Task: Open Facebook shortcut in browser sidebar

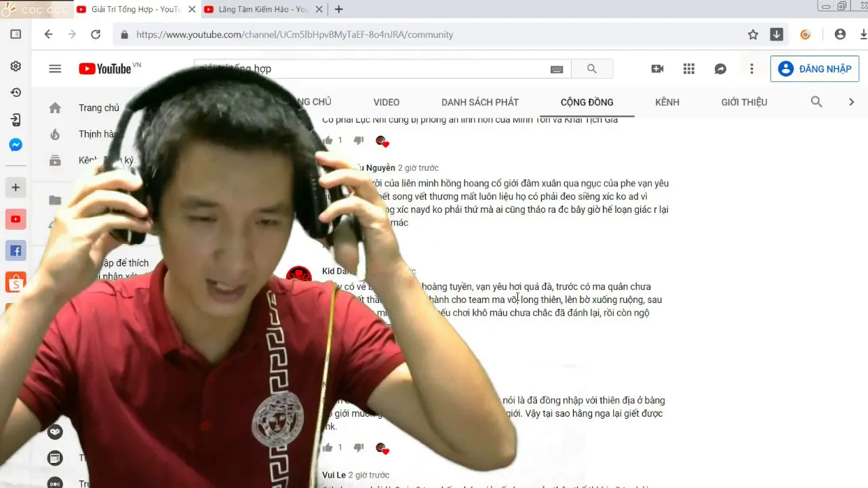Action: point(16,251)
